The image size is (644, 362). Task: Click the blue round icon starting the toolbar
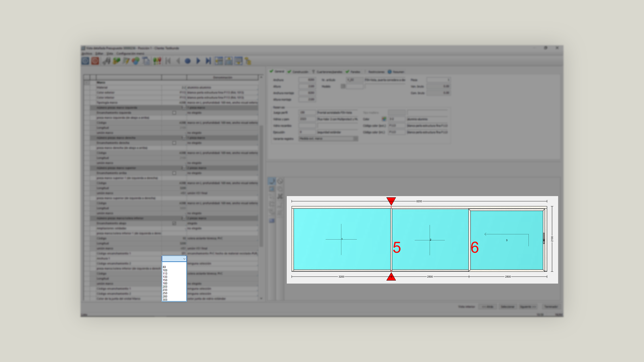pyautogui.click(x=86, y=61)
